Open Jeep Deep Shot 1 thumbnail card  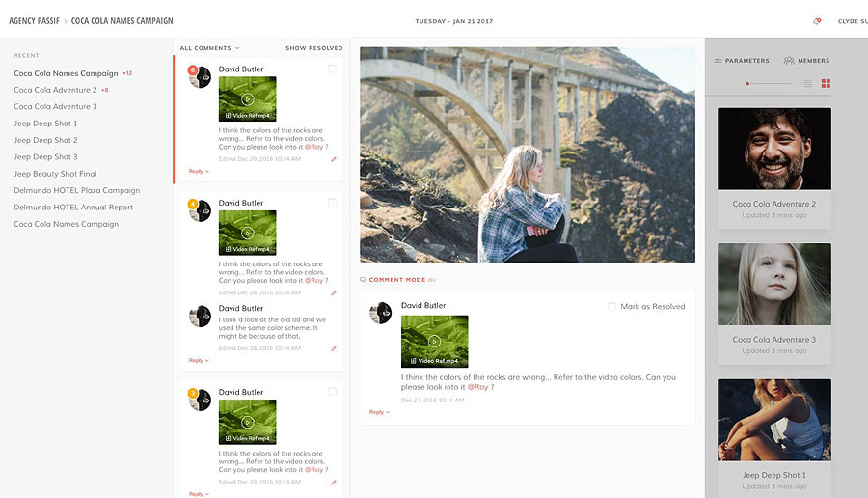774,438
